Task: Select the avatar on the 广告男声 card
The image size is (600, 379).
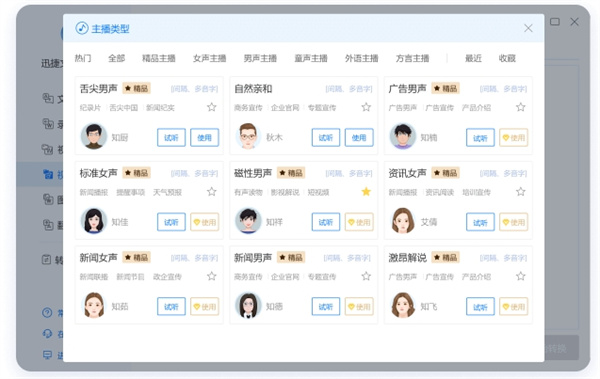Action: [403, 136]
